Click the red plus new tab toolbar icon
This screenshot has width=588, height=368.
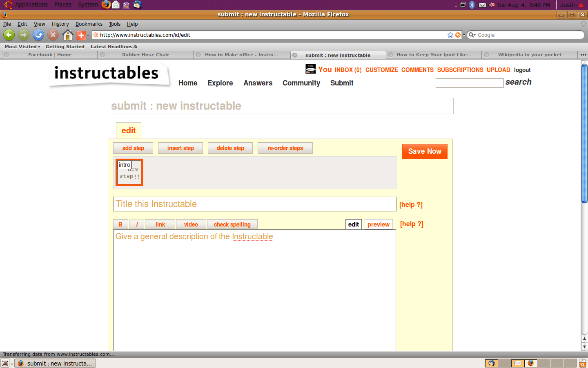pyautogui.click(x=81, y=35)
